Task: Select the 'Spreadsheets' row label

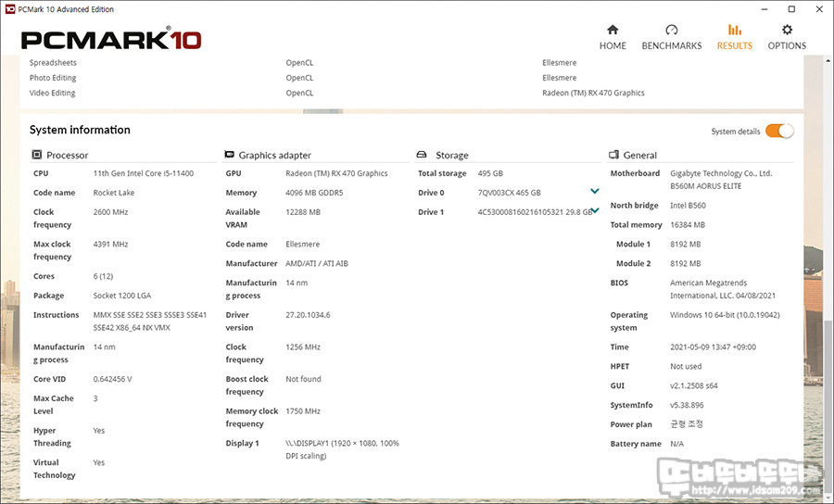Action: pos(53,62)
